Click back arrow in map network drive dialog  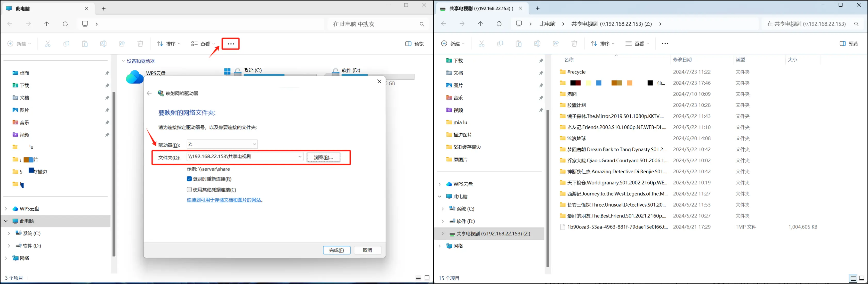coord(149,93)
